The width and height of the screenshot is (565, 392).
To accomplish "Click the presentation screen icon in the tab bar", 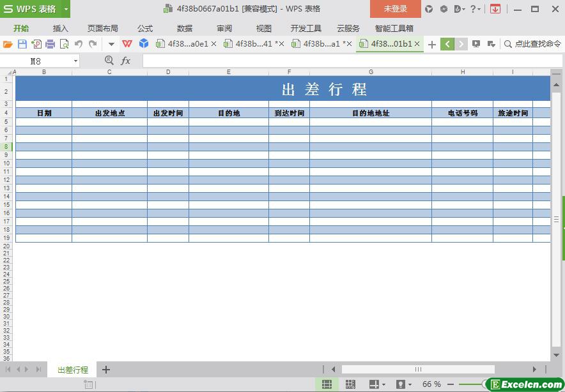I will click(476, 44).
